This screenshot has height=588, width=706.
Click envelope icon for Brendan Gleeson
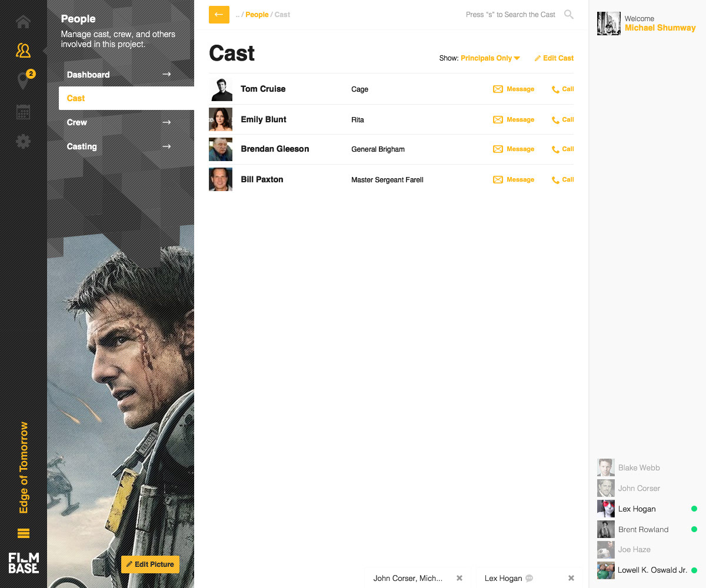tap(498, 149)
